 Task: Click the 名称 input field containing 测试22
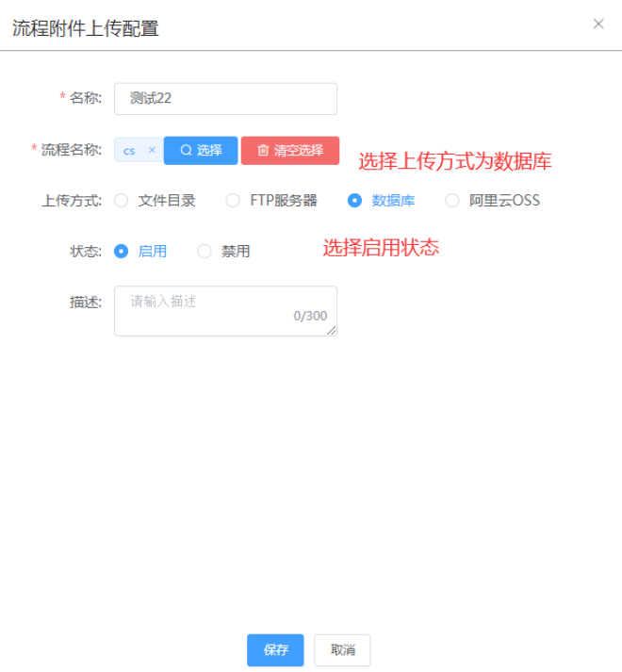(225, 99)
